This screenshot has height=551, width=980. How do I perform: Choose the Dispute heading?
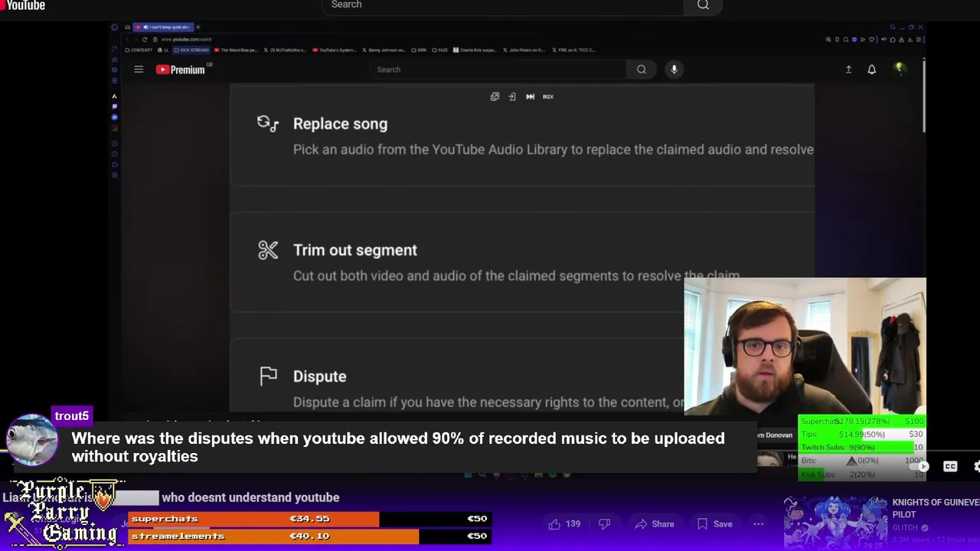319,377
